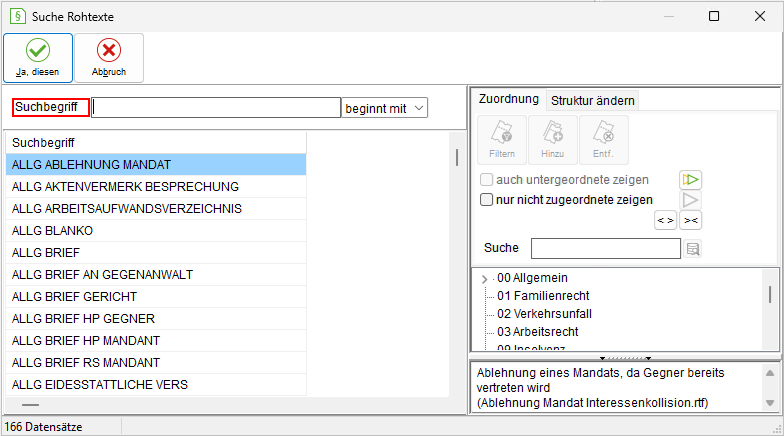Open the beginnt mit dropdown
The width and height of the screenshot is (784, 436).
click(384, 108)
